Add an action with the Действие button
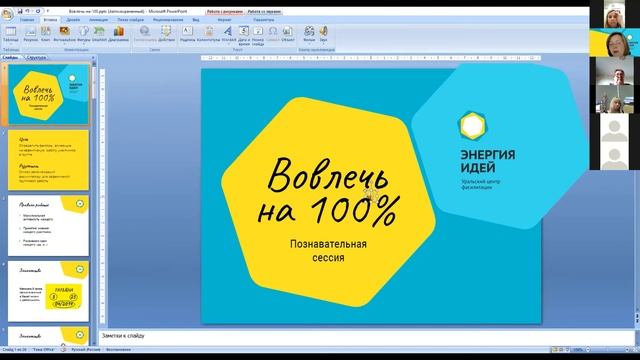Image resolution: width=640 pixels, height=360 pixels. click(166, 34)
